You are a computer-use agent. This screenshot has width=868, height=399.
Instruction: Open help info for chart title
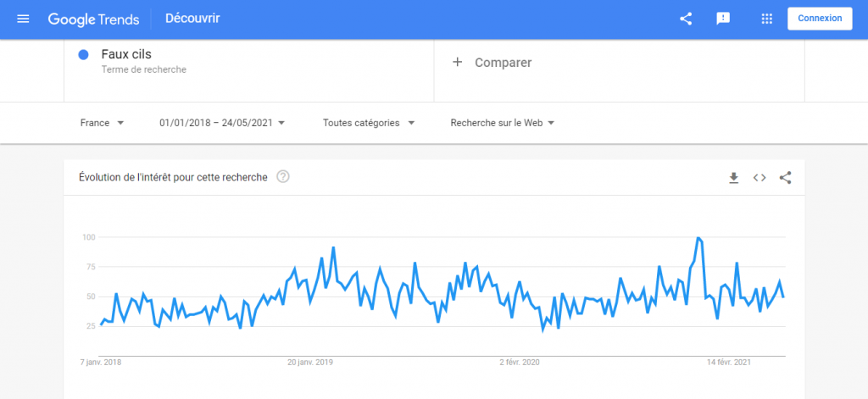(x=283, y=177)
